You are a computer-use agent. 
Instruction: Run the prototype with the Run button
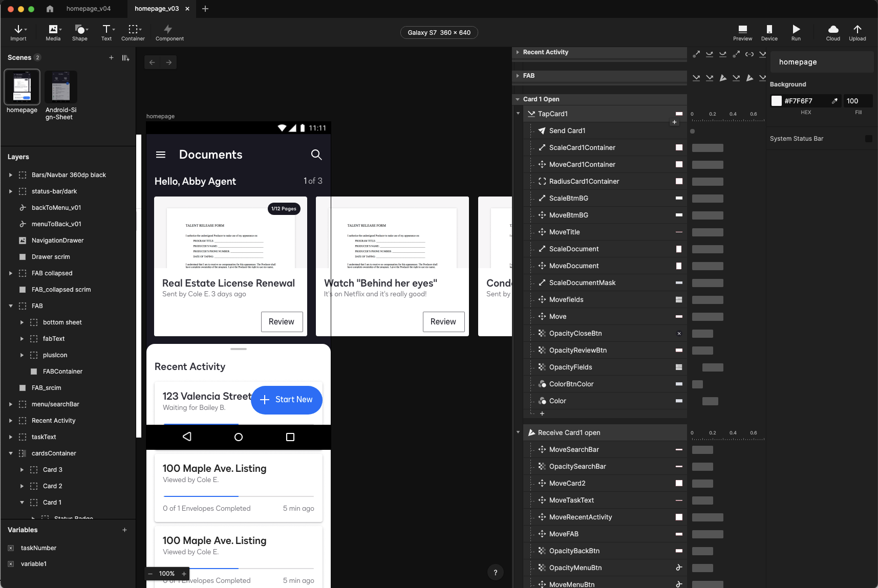pos(796,33)
